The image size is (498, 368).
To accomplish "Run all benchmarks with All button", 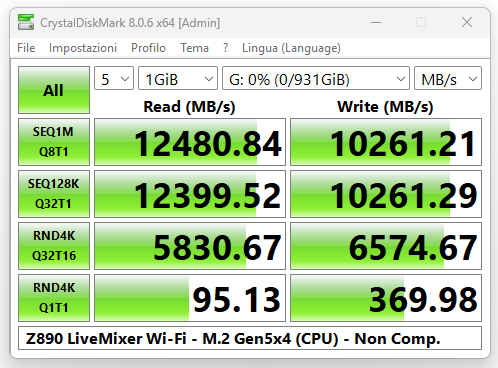I will point(54,90).
